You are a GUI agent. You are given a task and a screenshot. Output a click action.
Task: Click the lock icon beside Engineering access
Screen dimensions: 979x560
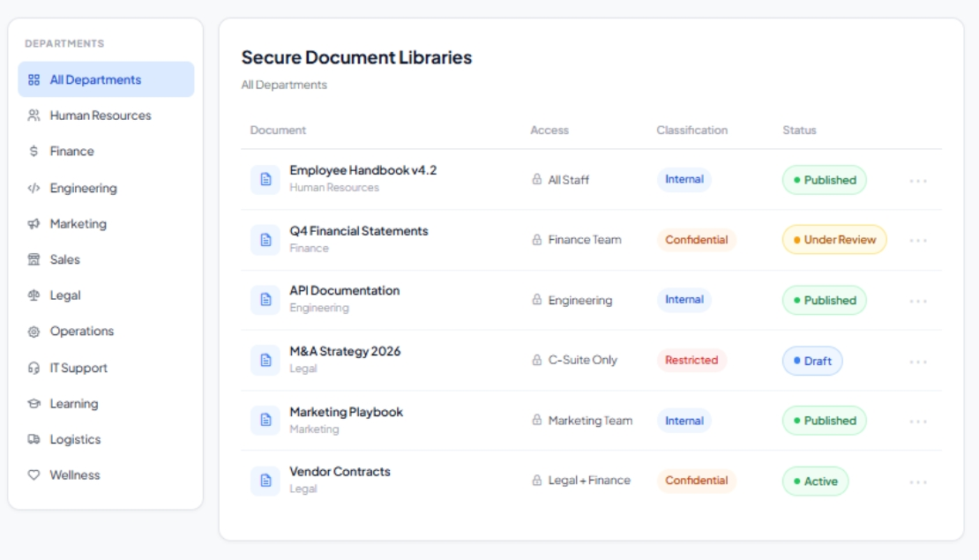click(537, 300)
